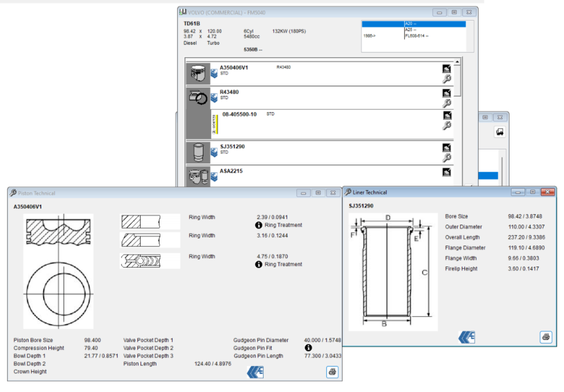Click the R43480 cross-reference beside A350406V1

click(284, 68)
